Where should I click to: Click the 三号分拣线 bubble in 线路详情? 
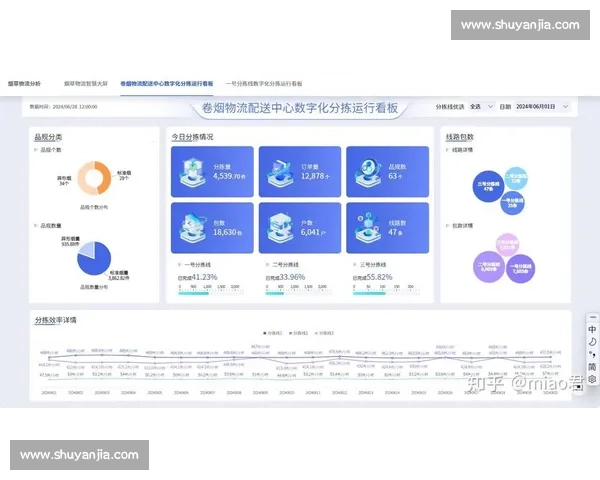coord(488,186)
